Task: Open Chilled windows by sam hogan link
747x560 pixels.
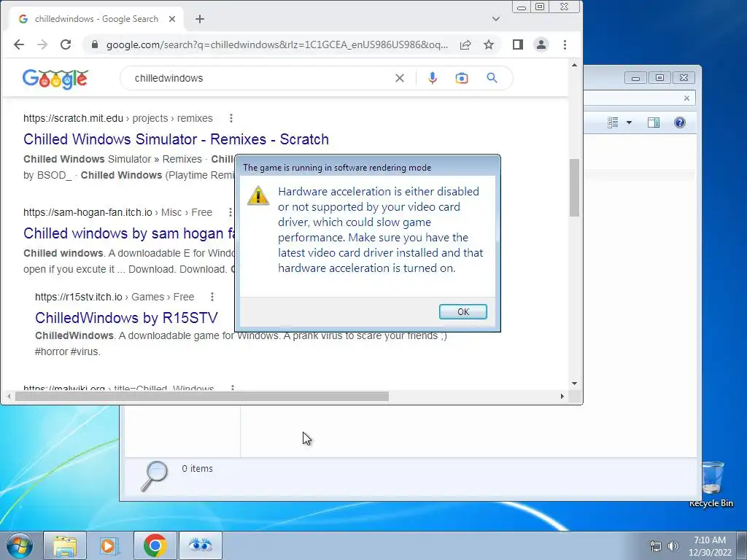Action: coord(129,233)
